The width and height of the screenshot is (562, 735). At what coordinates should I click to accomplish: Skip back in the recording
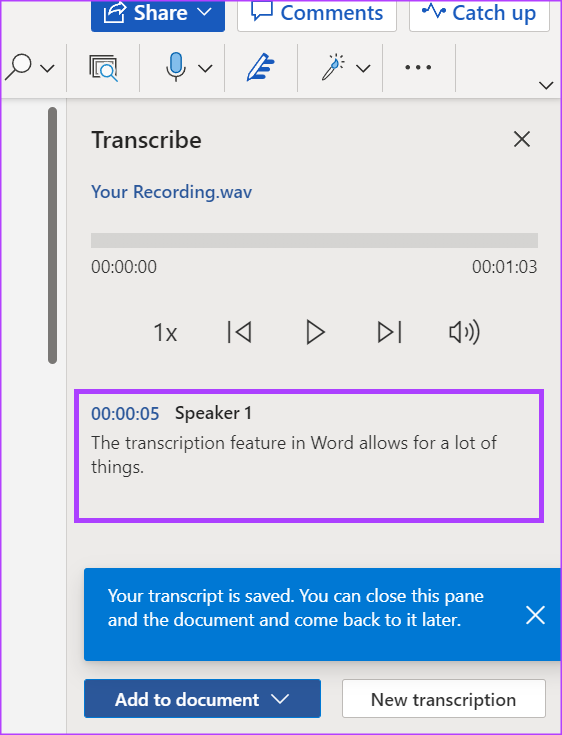pyautogui.click(x=240, y=333)
